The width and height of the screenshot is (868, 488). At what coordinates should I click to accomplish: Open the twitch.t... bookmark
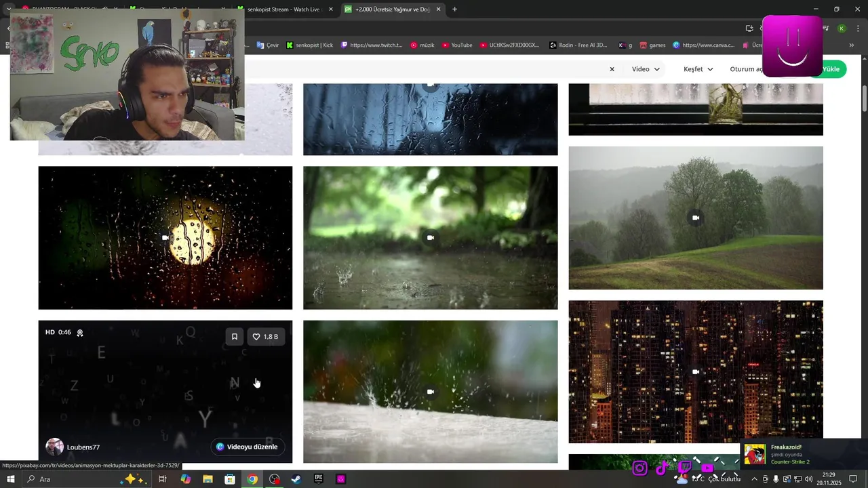[372, 45]
